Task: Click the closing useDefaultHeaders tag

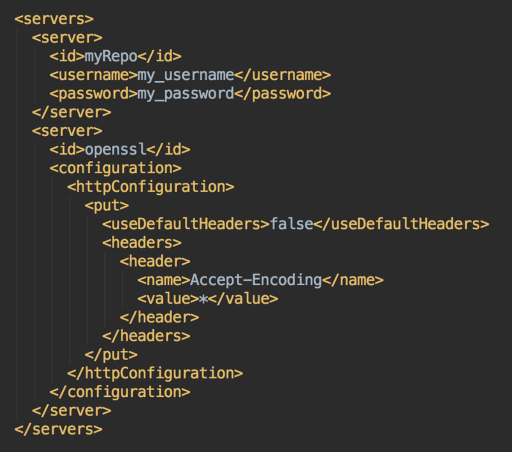Action: pos(401,224)
